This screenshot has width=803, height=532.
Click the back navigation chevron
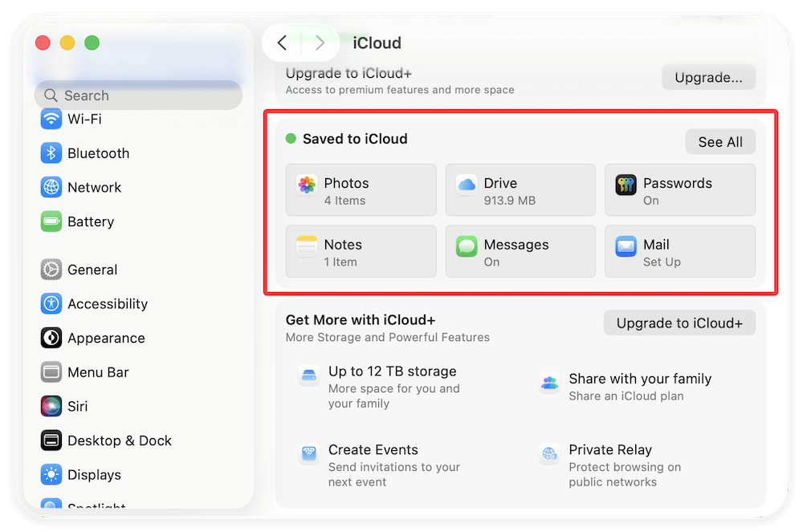tap(282, 43)
